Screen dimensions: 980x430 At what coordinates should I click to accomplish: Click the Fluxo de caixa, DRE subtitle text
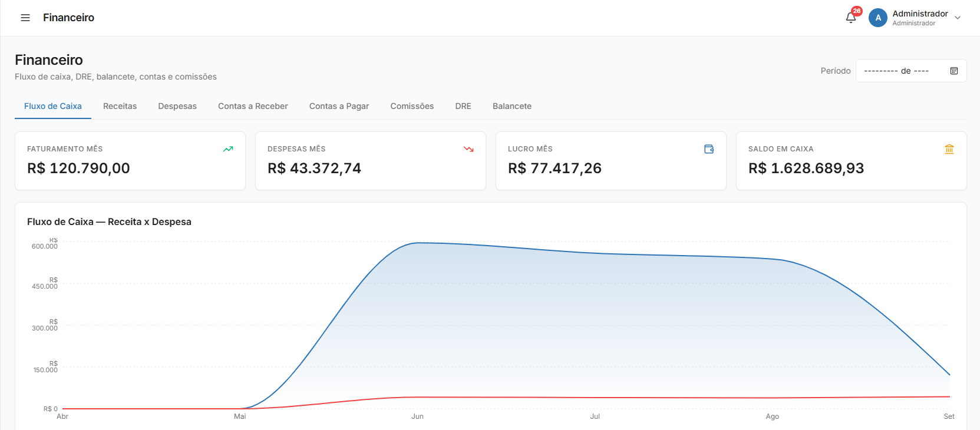(116, 77)
